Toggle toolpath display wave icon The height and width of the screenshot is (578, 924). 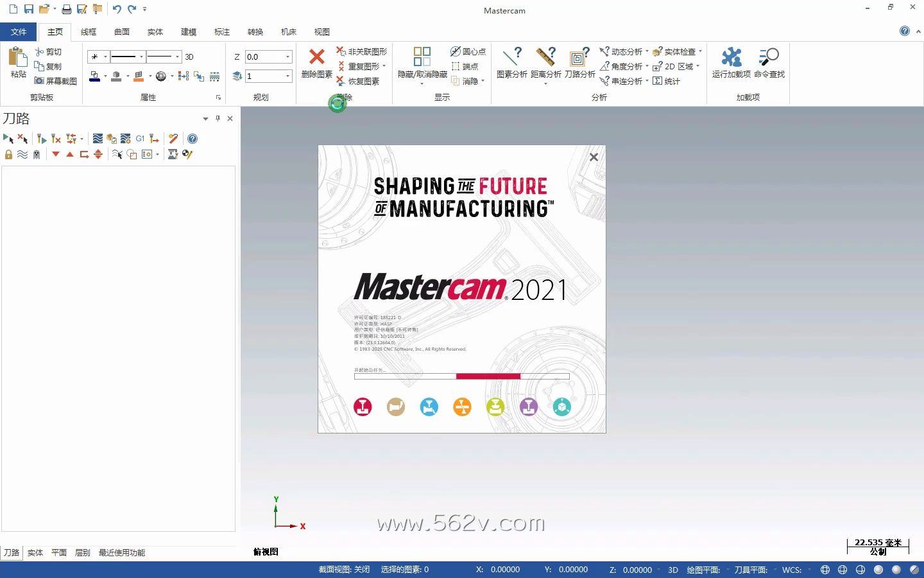click(22, 154)
